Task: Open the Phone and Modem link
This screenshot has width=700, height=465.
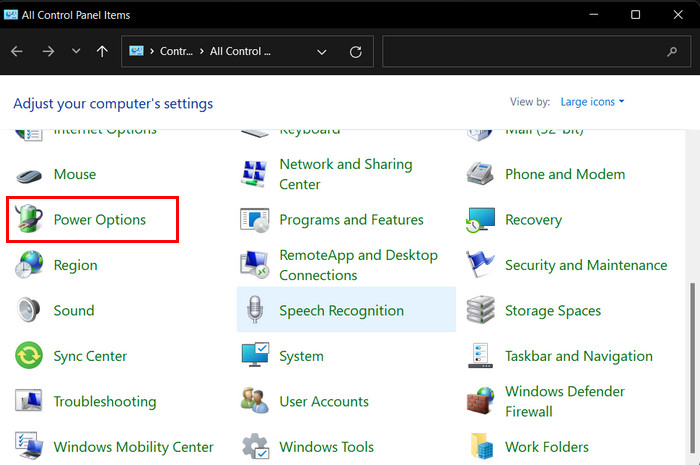Action: pos(565,174)
